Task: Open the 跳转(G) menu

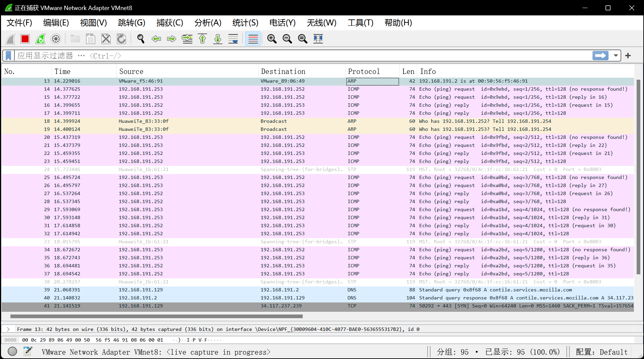Action: [132, 23]
